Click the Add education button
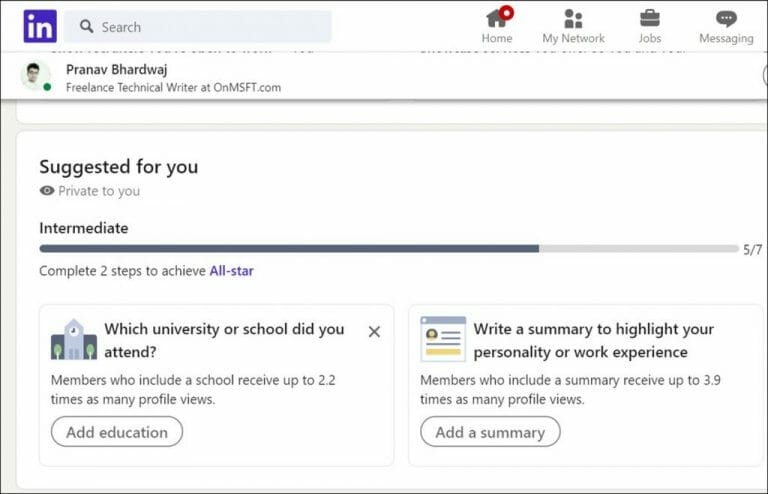 [x=117, y=432]
